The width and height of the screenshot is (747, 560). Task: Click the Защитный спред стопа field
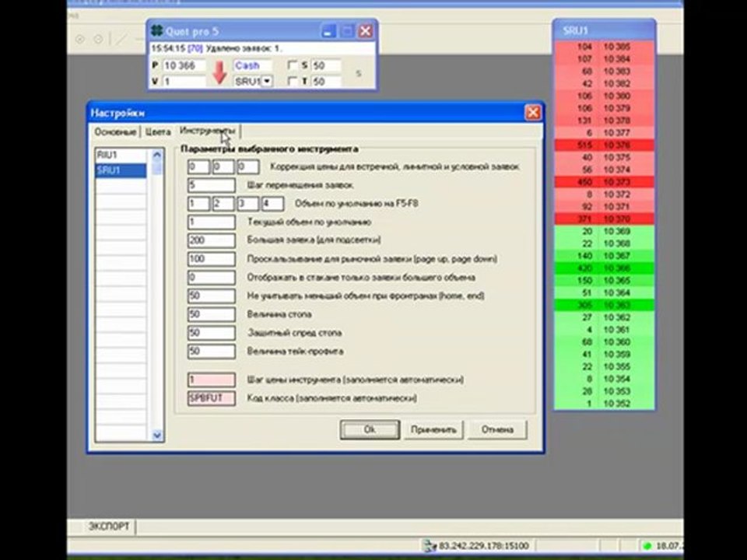[211, 333]
